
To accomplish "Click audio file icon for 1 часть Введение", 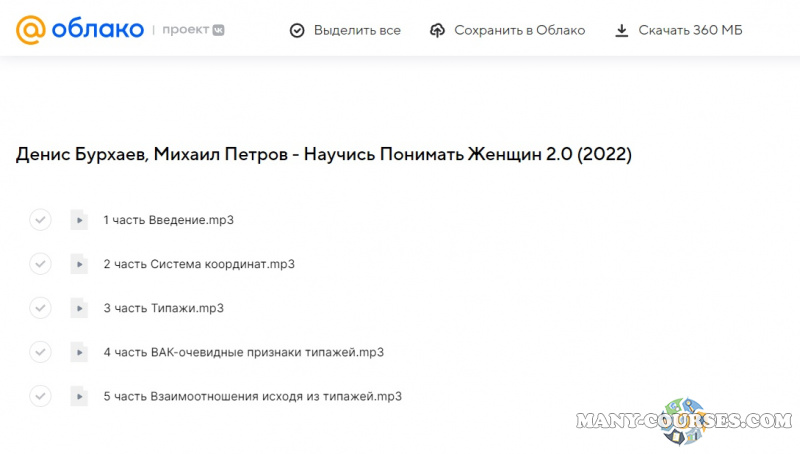I will point(79,220).
